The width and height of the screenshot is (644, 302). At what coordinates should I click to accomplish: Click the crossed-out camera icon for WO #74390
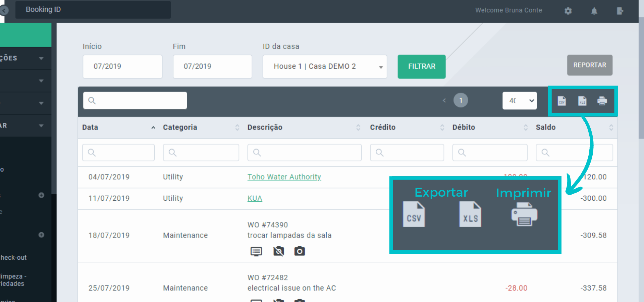coord(278,251)
